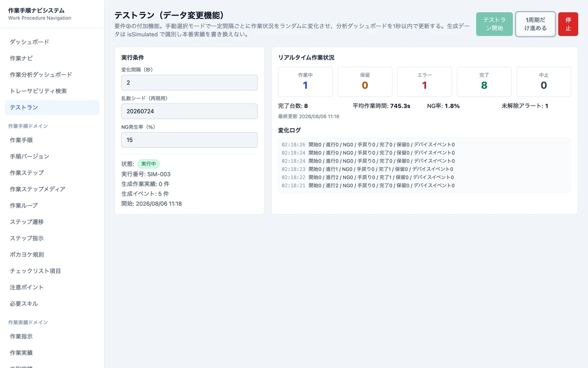This screenshot has width=588, height=368.
Task: Navigate to 必要スキル
Action: (52, 304)
